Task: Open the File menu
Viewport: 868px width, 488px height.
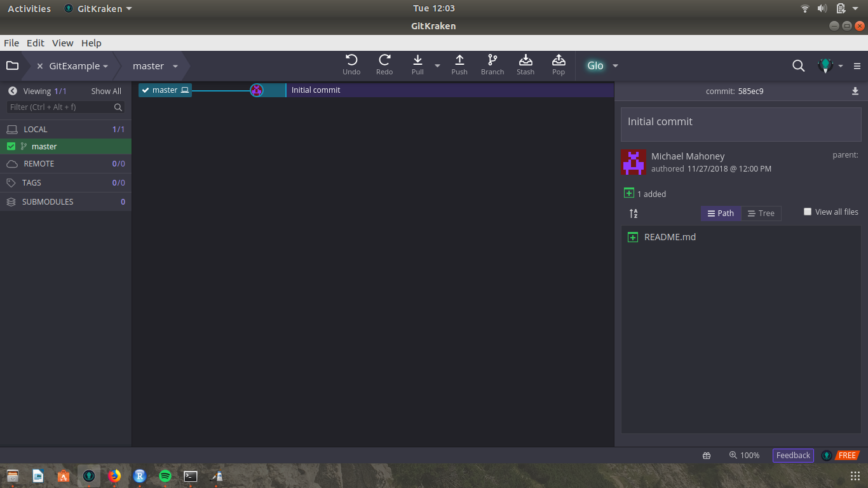Action: pyautogui.click(x=11, y=43)
